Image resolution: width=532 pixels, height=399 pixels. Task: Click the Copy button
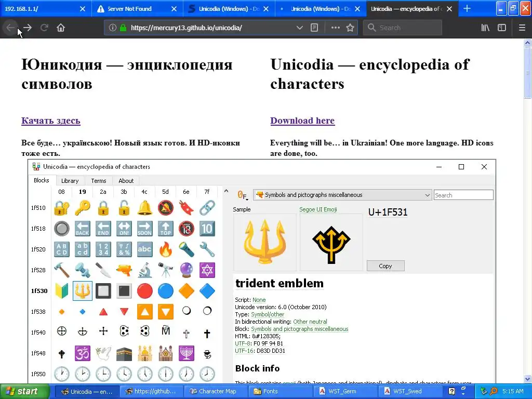385,266
